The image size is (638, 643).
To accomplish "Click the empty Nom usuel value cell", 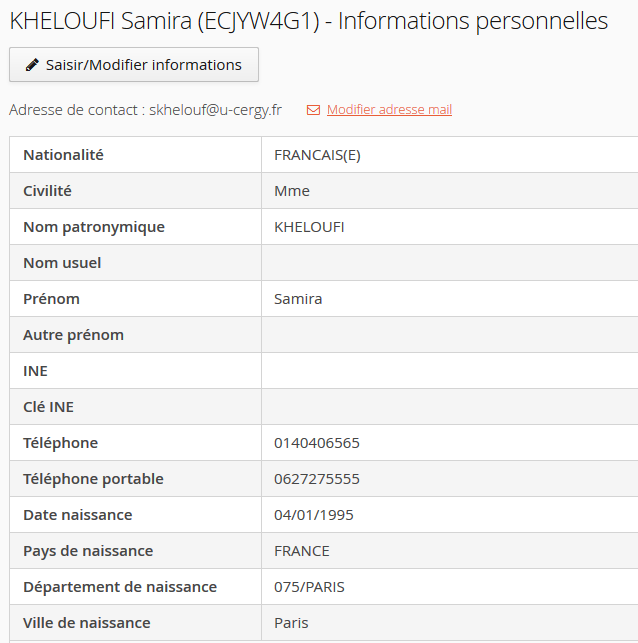I will click(449, 263).
